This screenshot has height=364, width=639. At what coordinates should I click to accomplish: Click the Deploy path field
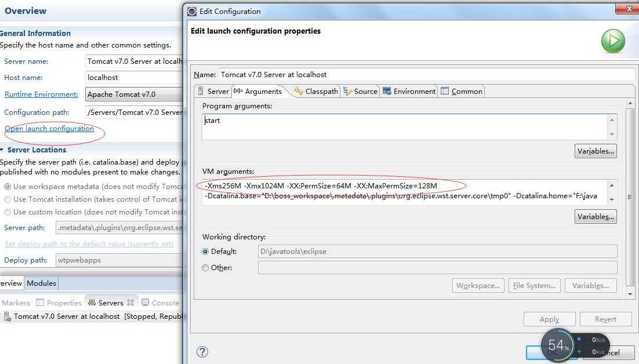click(119, 260)
